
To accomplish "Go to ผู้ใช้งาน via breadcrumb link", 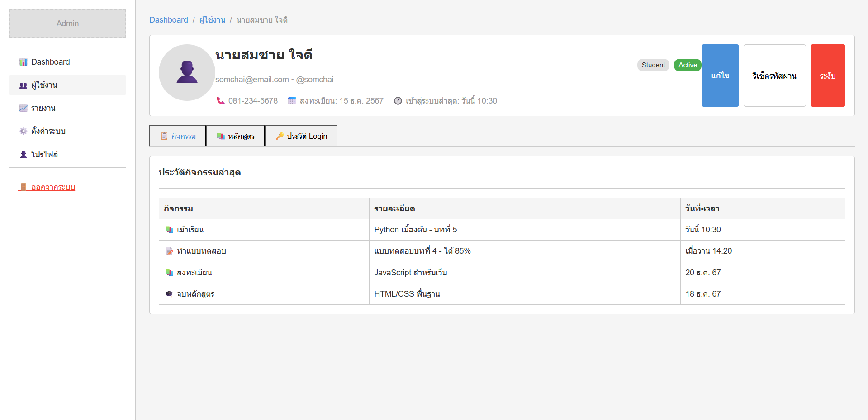I will tap(212, 20).
